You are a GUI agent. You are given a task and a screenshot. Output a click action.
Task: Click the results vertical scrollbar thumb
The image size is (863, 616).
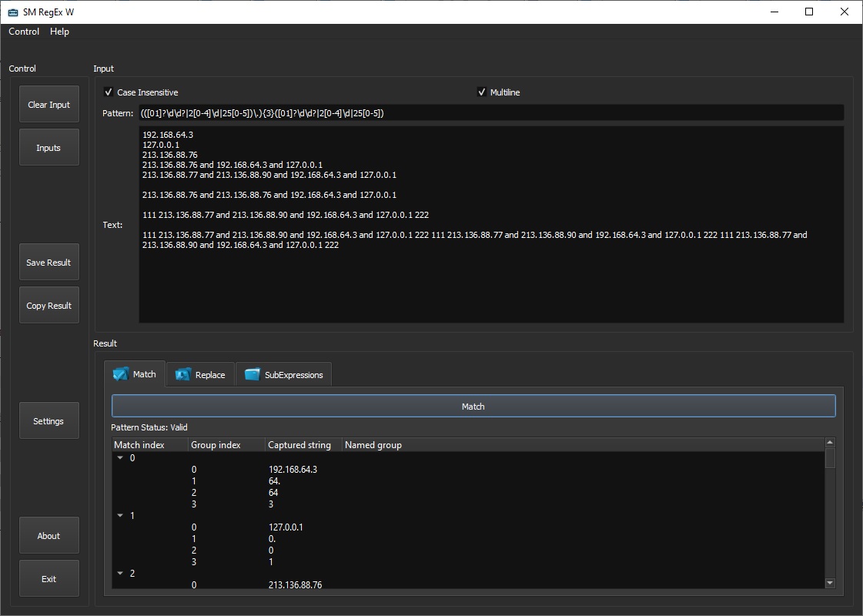[x=830, y=458]
